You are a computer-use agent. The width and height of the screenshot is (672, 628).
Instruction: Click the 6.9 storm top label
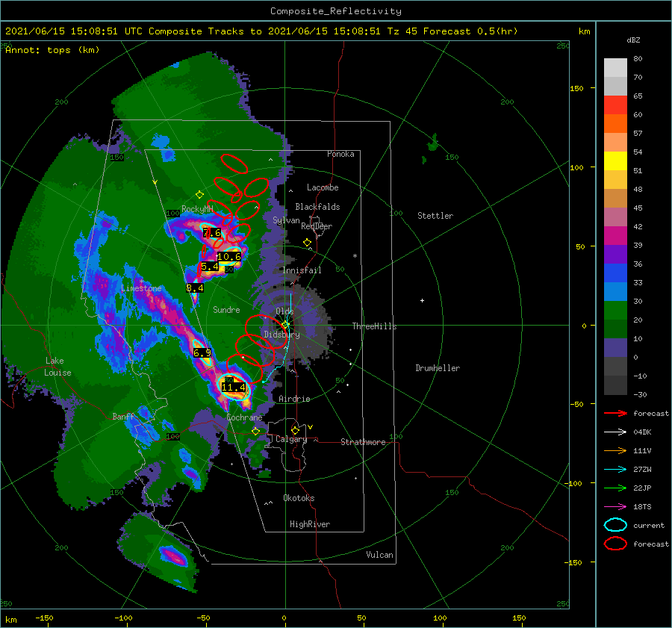[x=202, y=352]
